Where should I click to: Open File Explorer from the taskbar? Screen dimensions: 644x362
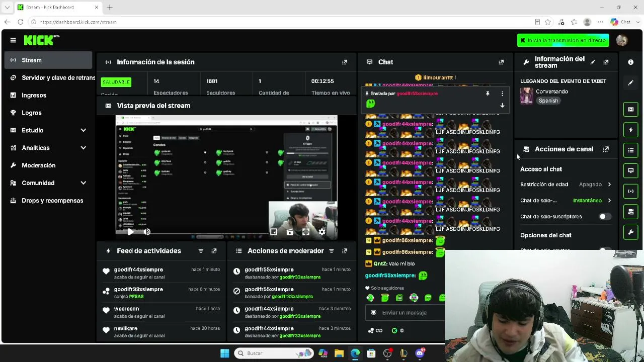(x=339, y=353)
